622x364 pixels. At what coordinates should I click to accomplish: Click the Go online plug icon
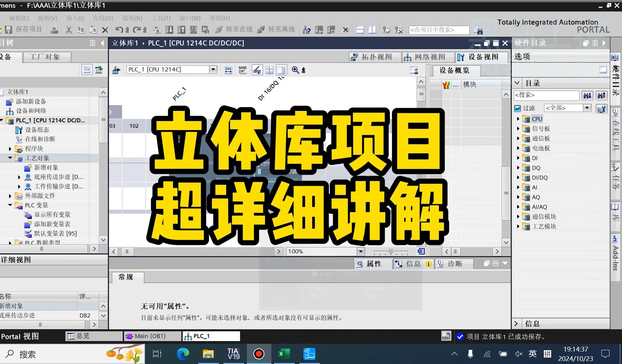pyautogui.click(x=219, y=30)
